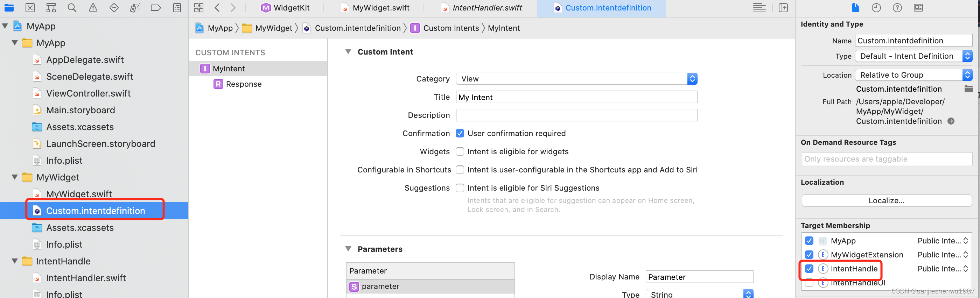Select Response under MyIntent
This screenshot has width=980, height=298.
tap(244, 84)
